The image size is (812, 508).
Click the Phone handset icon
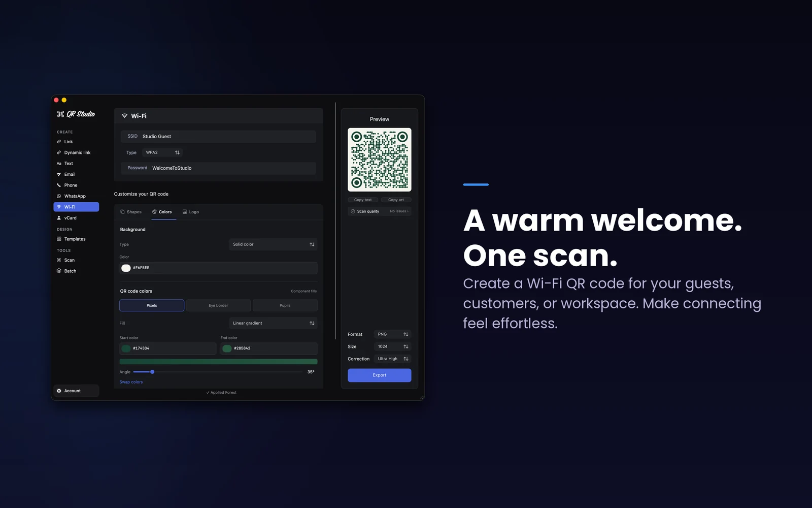coord(59,185)
